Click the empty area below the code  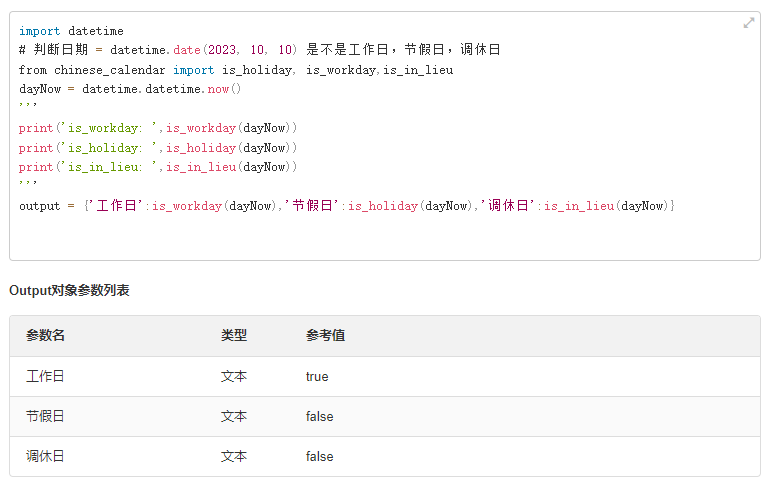coord(384,237)
